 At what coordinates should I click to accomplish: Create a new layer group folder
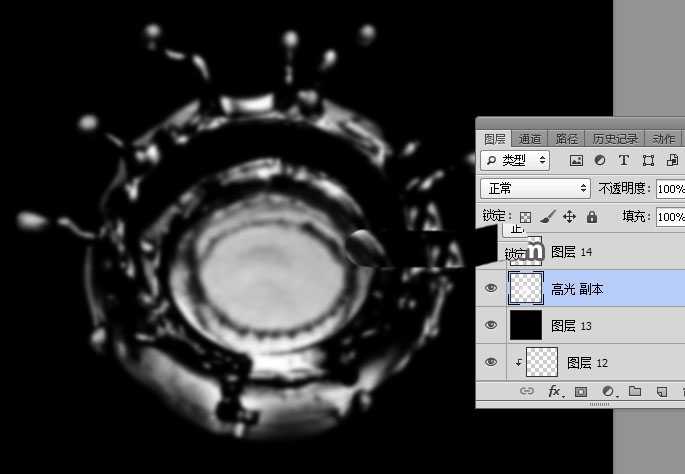(634, 392)
